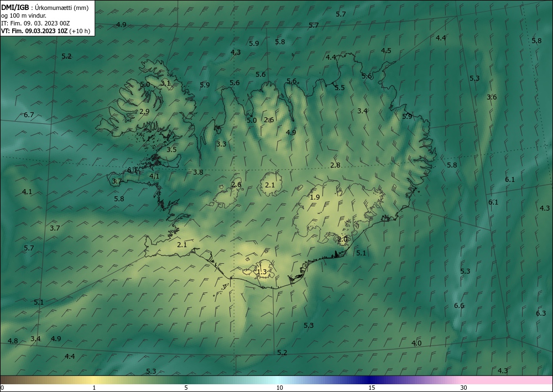Click the 2.9 value label

click(x=144, y=111)
